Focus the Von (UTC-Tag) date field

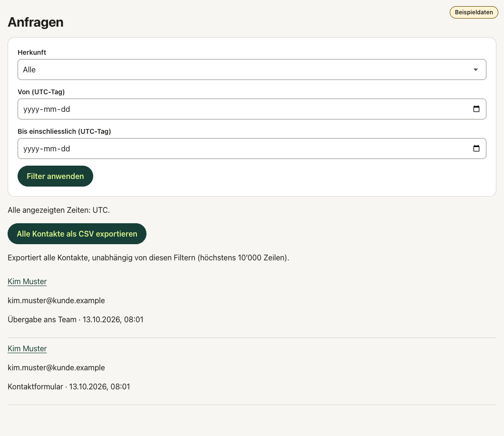click(252, 109)
